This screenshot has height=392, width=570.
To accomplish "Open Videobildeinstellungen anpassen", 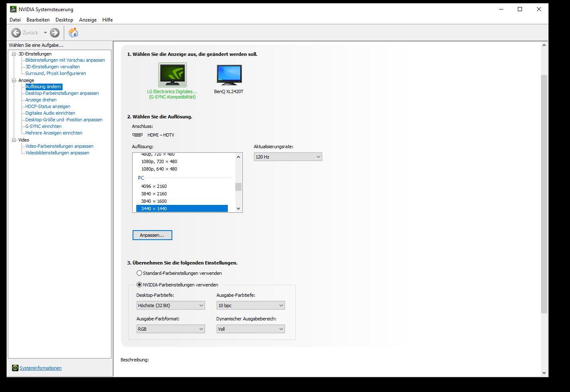I will pyautogui.click(x=57, y=153).
